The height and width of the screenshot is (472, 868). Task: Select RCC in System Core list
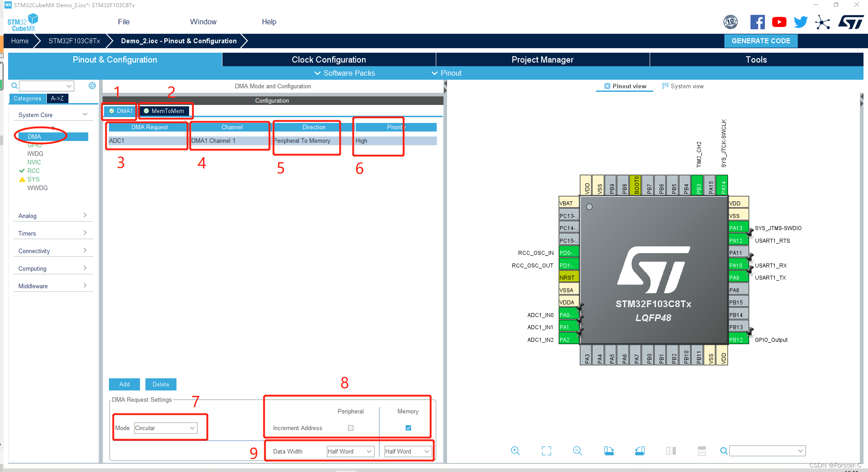(x=33, y=171)
